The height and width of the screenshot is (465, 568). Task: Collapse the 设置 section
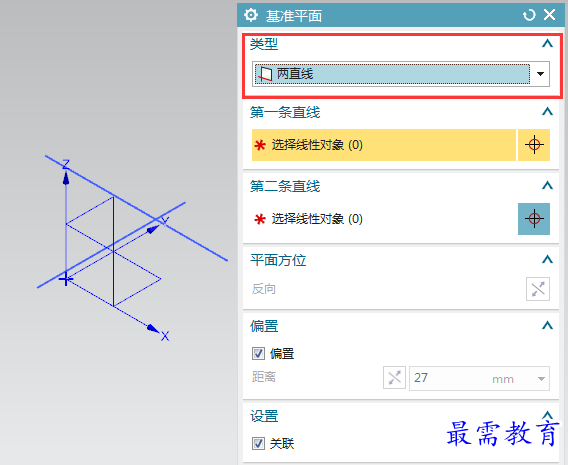point(547,415)
